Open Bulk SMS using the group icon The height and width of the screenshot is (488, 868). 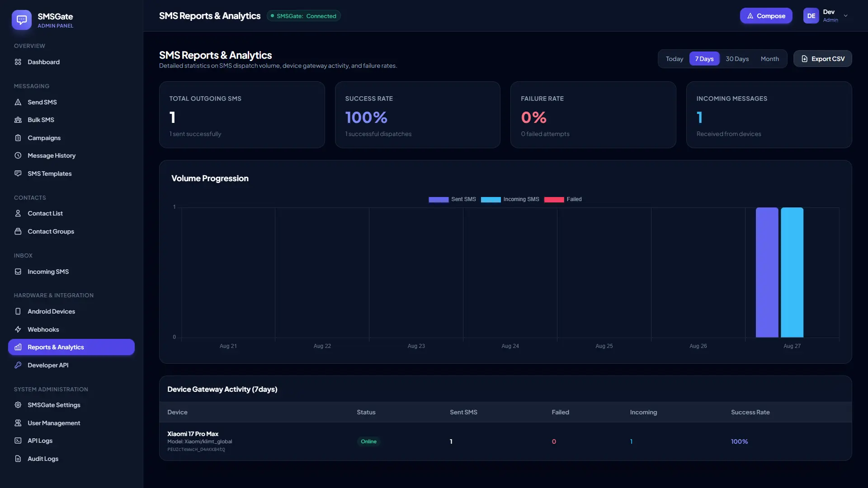(18, 120)
